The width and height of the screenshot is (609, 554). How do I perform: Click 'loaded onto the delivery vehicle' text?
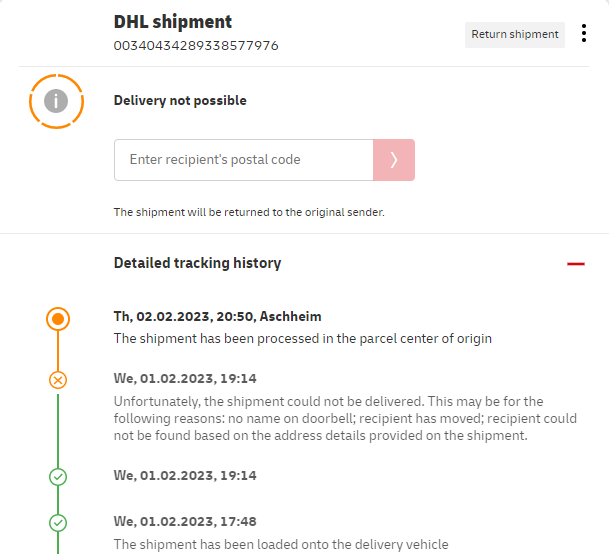(281, 544)
